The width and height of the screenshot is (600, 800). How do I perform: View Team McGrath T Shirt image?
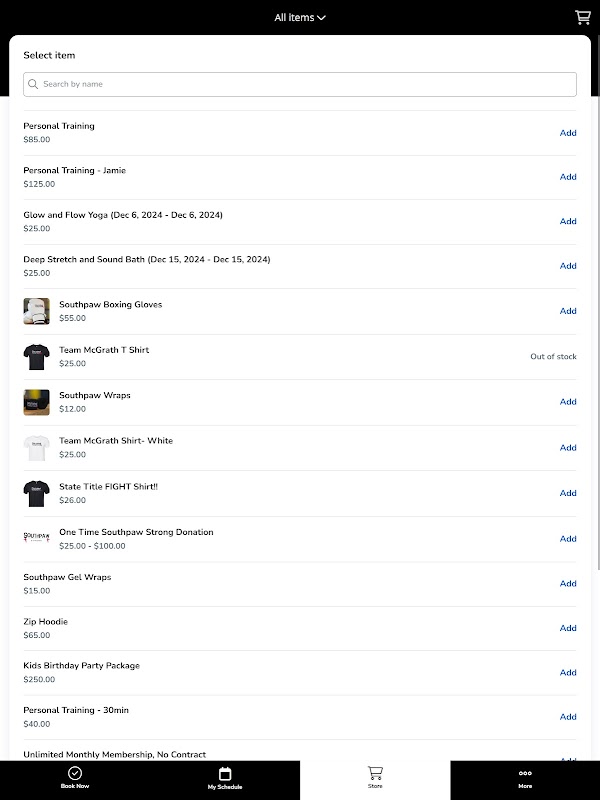pos(37,357)
